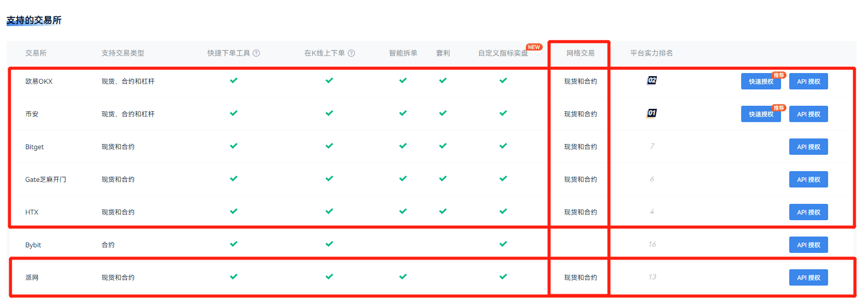This screenshot has height=305, width=868.
Task: Click 网格交易 现货和合约 cell for 派网
Action: (x=581, y=278)
